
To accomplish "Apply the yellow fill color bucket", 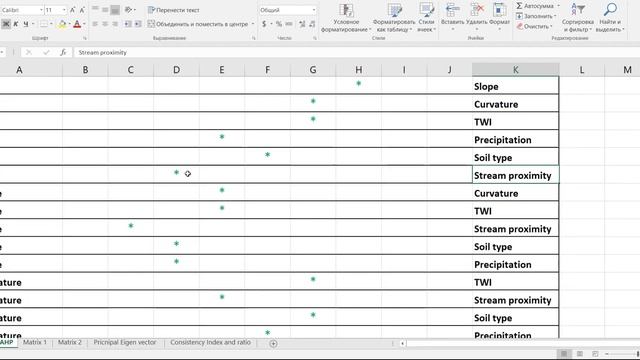I will tap(62, 24).
